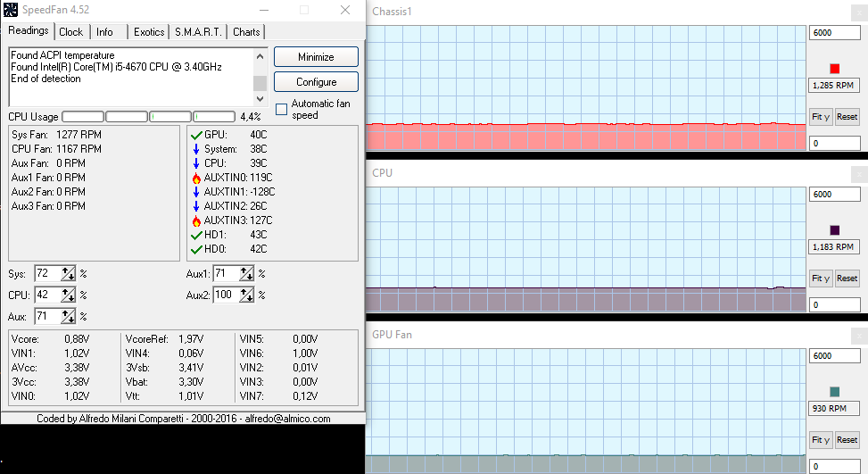
Task: Adjust the Sys fan speed spinner arrows
Action: click(68, 273)
